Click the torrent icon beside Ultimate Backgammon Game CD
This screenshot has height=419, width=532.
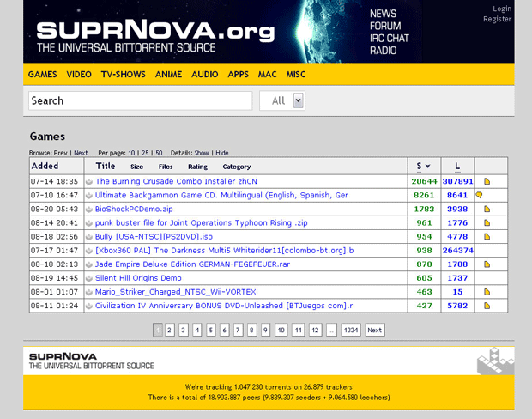(89, 196)
